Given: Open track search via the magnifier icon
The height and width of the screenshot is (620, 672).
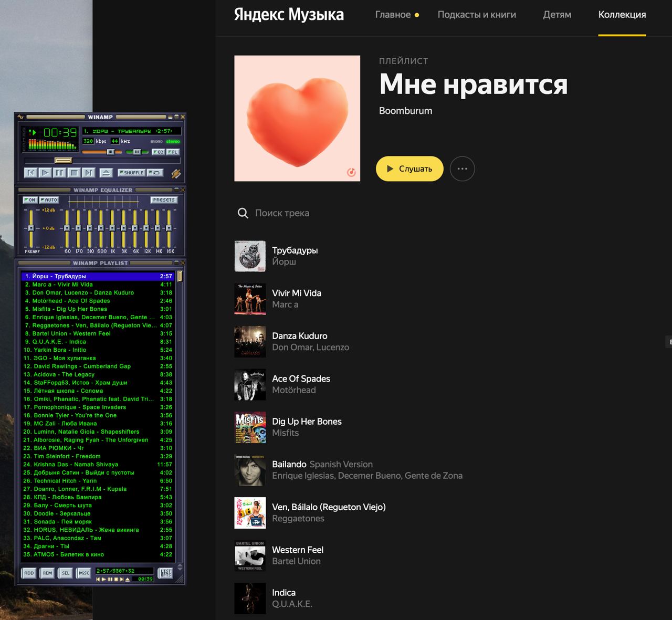Looking at the screenshot, I should (x=243, y=213).
